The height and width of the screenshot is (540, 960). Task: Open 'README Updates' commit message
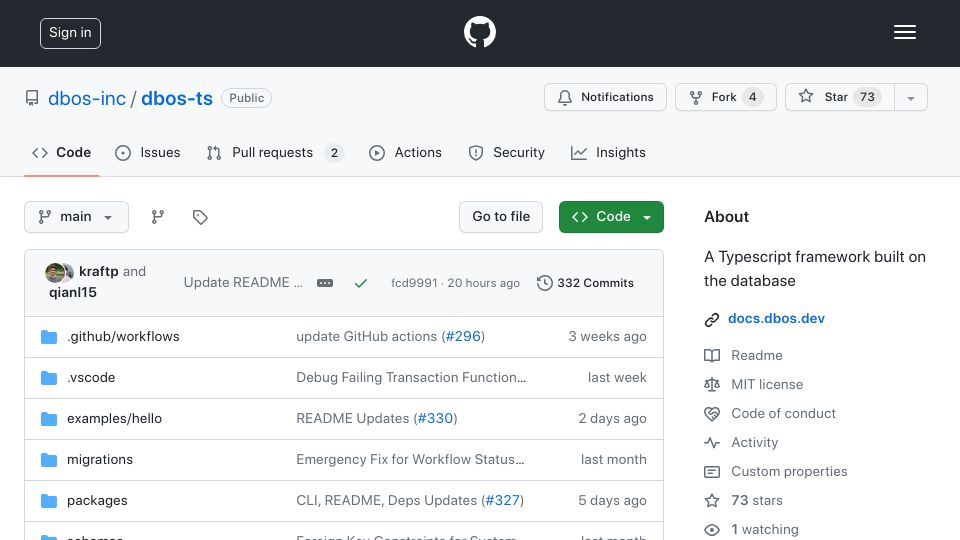point(353,418)
